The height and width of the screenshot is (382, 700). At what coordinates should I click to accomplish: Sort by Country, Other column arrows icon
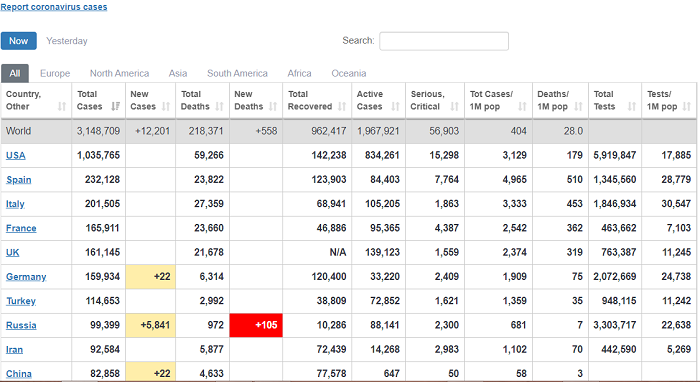point(62,107)
